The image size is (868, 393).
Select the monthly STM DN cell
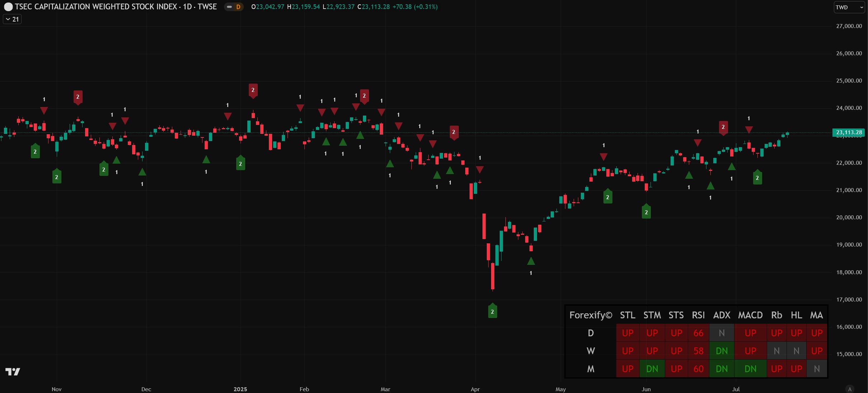coord(652,369)
